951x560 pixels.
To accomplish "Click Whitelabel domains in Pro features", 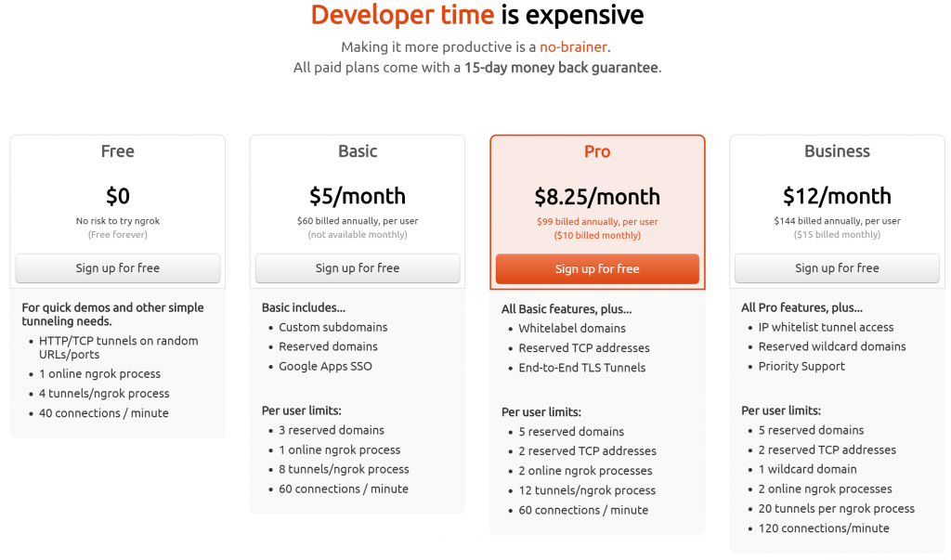I will click(572, 328).
